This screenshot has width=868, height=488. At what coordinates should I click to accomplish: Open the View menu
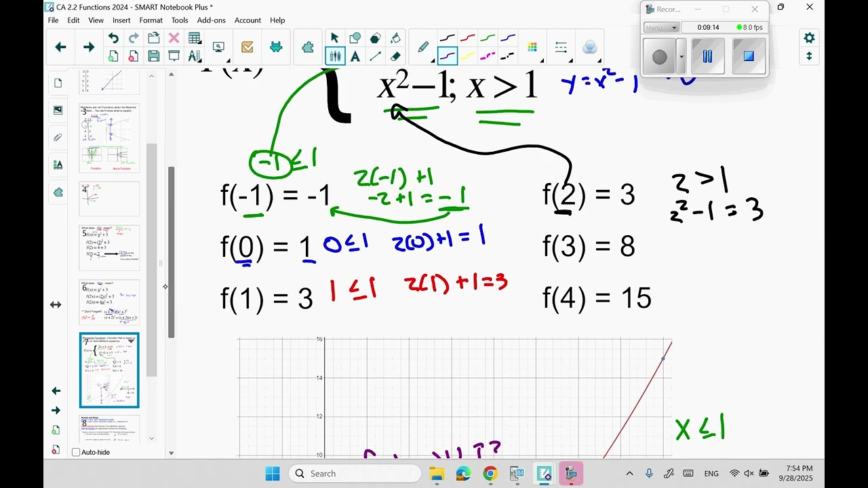click(96, 20)
